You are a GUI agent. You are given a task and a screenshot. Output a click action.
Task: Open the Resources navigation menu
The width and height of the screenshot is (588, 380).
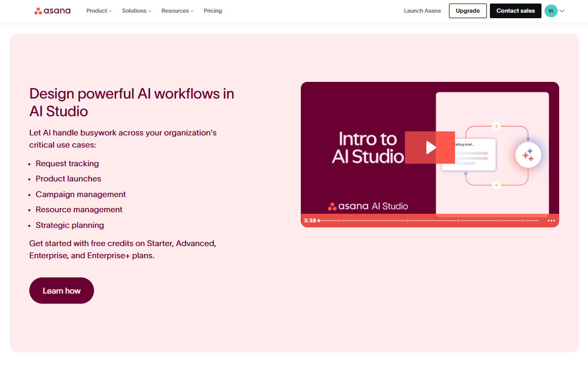point(177,11)
